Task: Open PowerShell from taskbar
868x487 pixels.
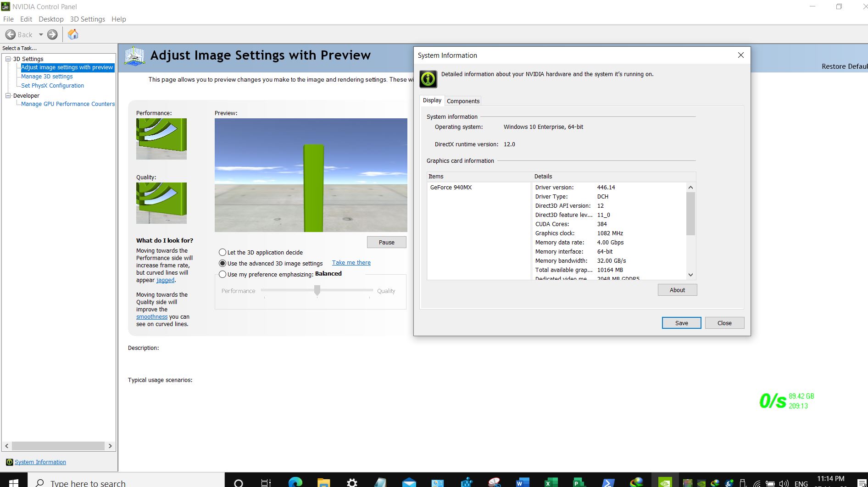Action: 608,482
